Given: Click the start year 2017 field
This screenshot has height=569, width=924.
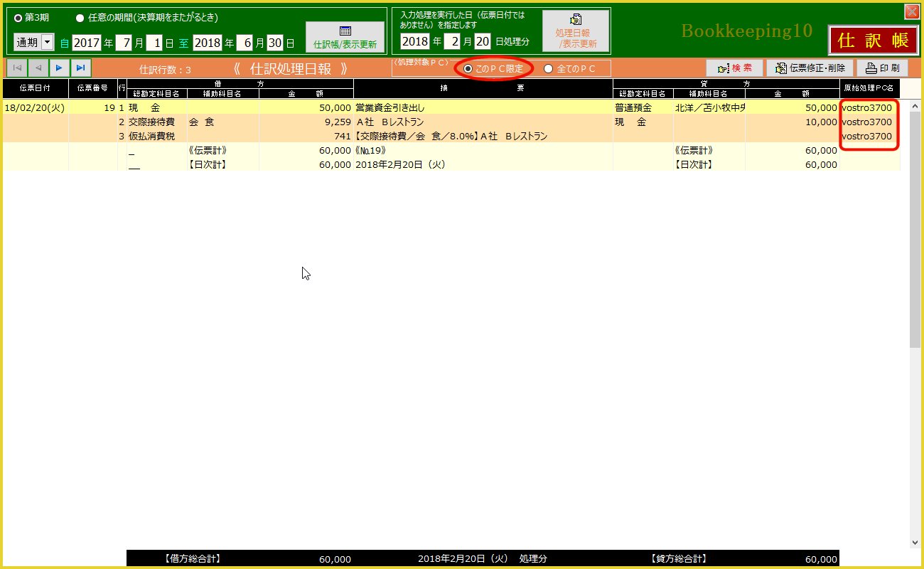Looking at the screenshot, I should point(86,42).
